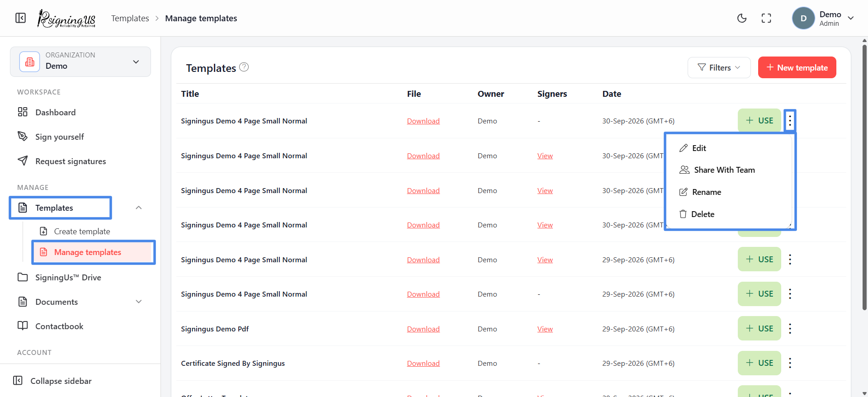Download the Signingus Demo Pdf file
868x397 pixels.
tap(423, 329)
